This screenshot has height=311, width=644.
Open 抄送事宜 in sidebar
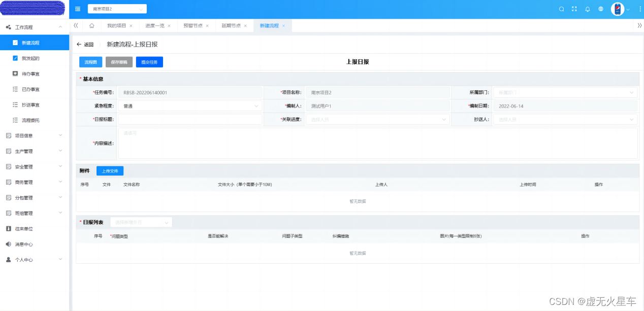35,105
